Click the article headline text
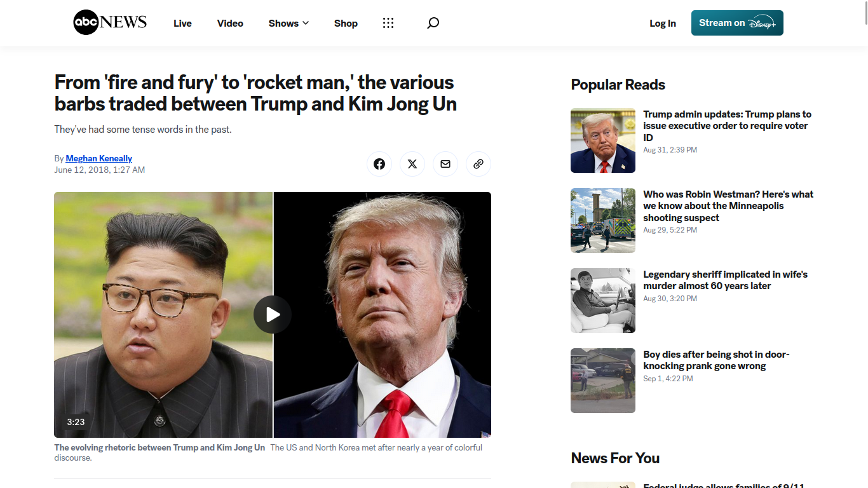 (255, 93)
